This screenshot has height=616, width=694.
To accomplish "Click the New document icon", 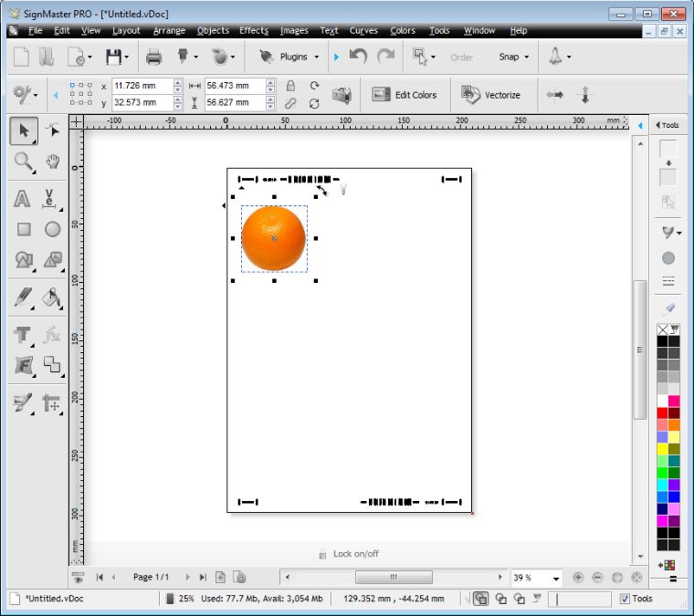I will [21, 57].
